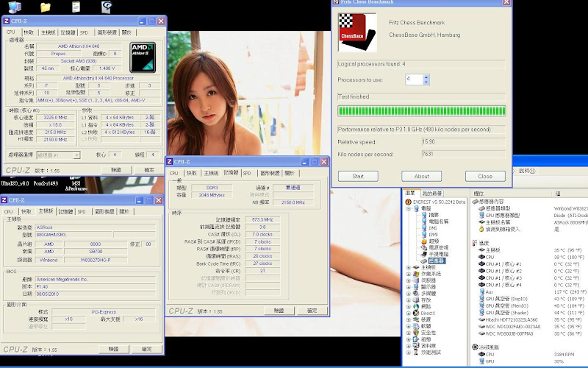Click the 欄位 column header in EVEREST
Viewport: 588px width, 368px height.
tap(511, 194)
